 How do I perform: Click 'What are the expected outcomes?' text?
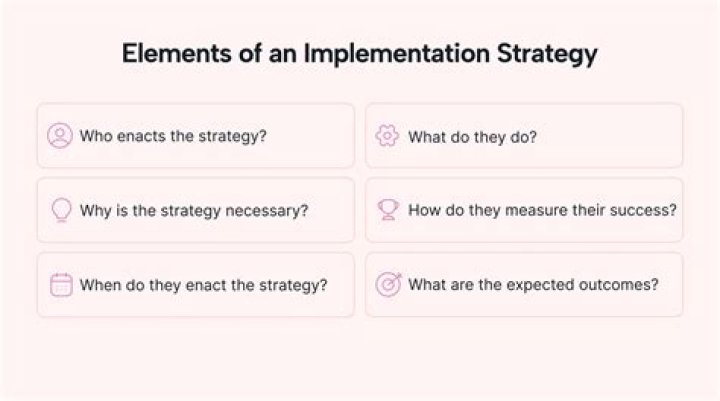click(533, 285)
